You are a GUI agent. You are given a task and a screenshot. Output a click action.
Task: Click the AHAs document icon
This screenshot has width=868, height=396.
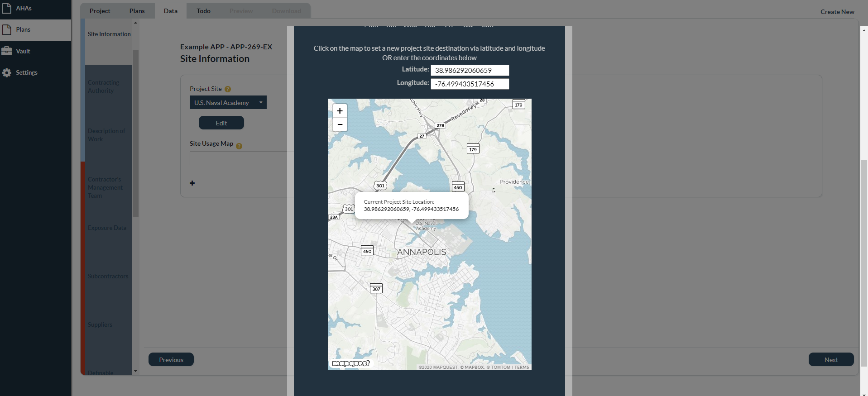click(x=7, y=8)
